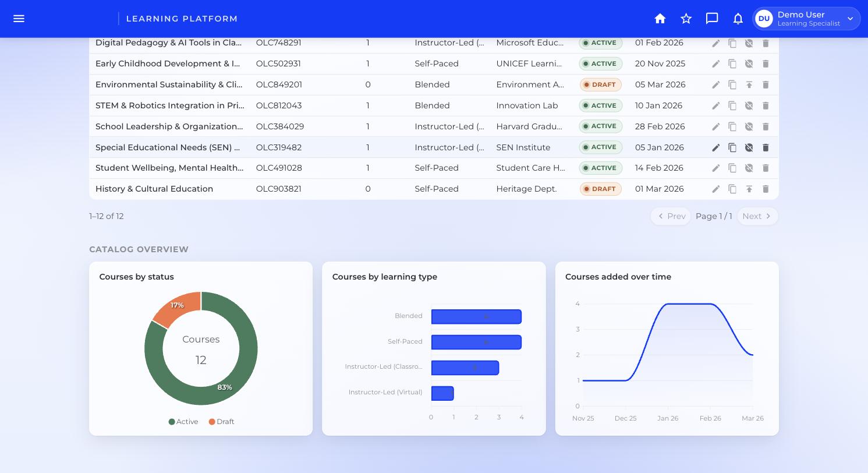Go to next page with Next
The height and width of the screenshot is (473, 868).
pyautogui.click(x=757, y=216)
